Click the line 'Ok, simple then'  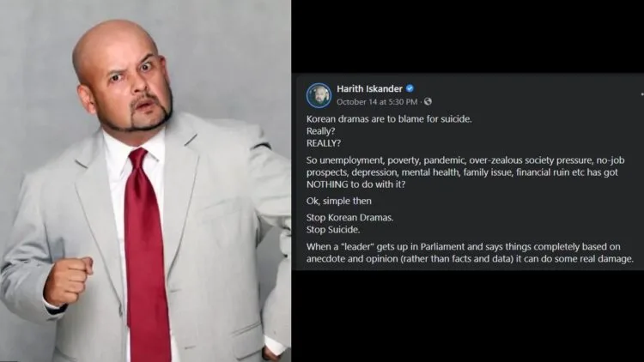[x=339, y=201]
